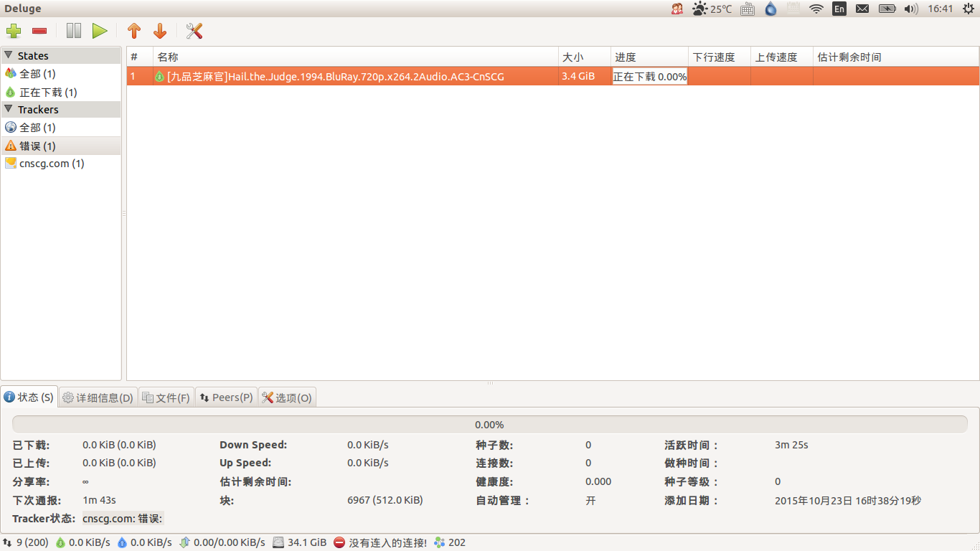
Task: Select 全部 (1) under Trackers
Action: coord(61,128)
